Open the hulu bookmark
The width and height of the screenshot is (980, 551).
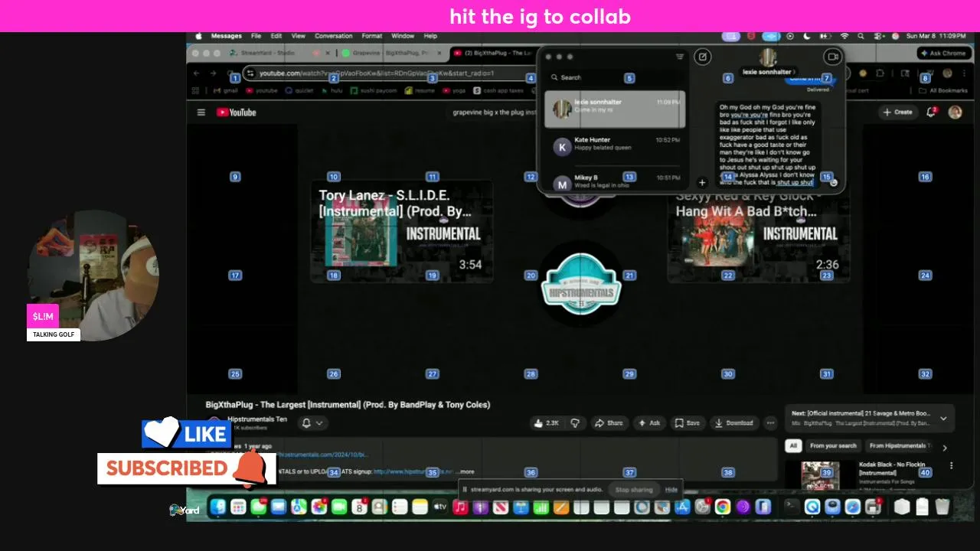point(332,90)
